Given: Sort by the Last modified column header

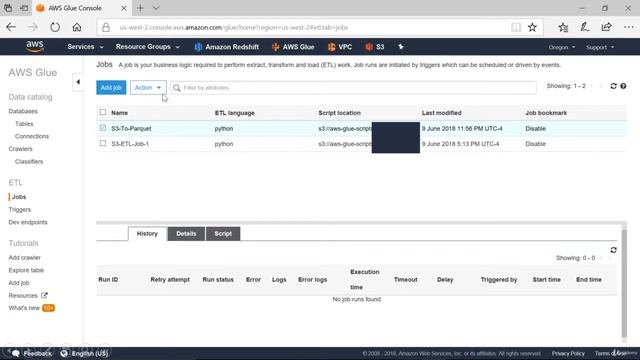Looking at the screenshot, I should (x=442, y=113).
